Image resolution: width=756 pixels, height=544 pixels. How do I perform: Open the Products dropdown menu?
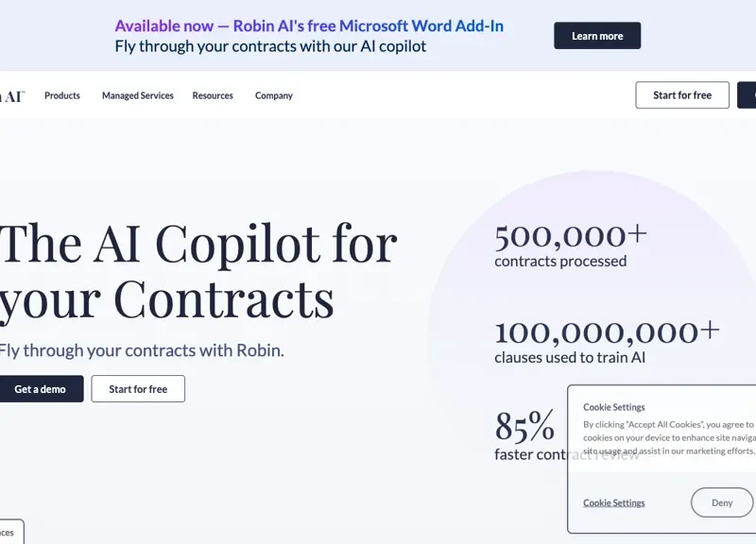(x=62, y=95)
